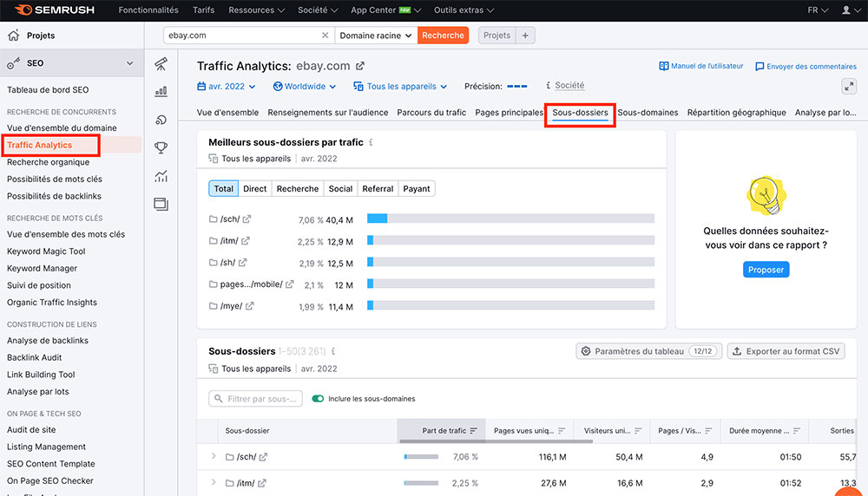Open ebay.com external link icon in title

[360, 66]
